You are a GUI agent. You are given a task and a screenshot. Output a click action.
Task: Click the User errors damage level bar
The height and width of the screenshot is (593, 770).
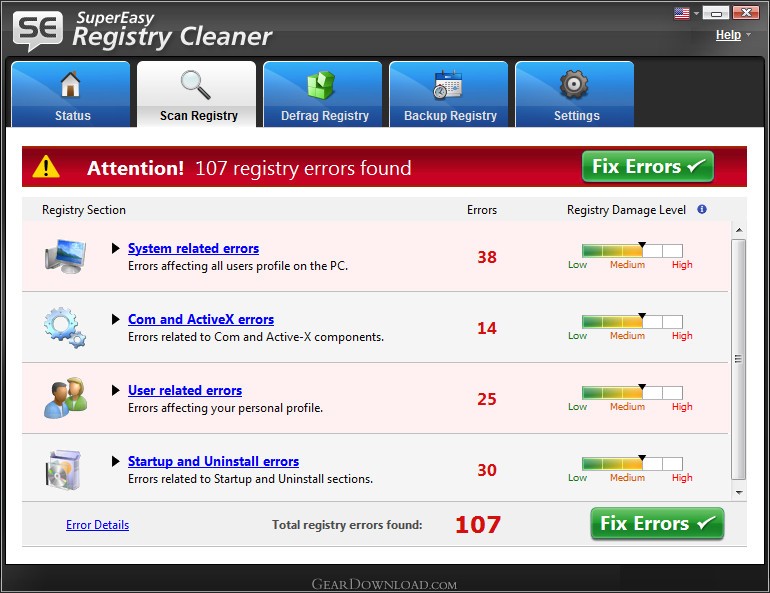click(x=632, y=392)
